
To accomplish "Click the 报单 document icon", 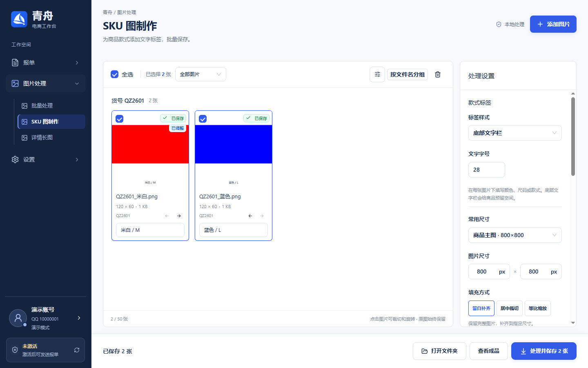I will [x=15, y=63].
